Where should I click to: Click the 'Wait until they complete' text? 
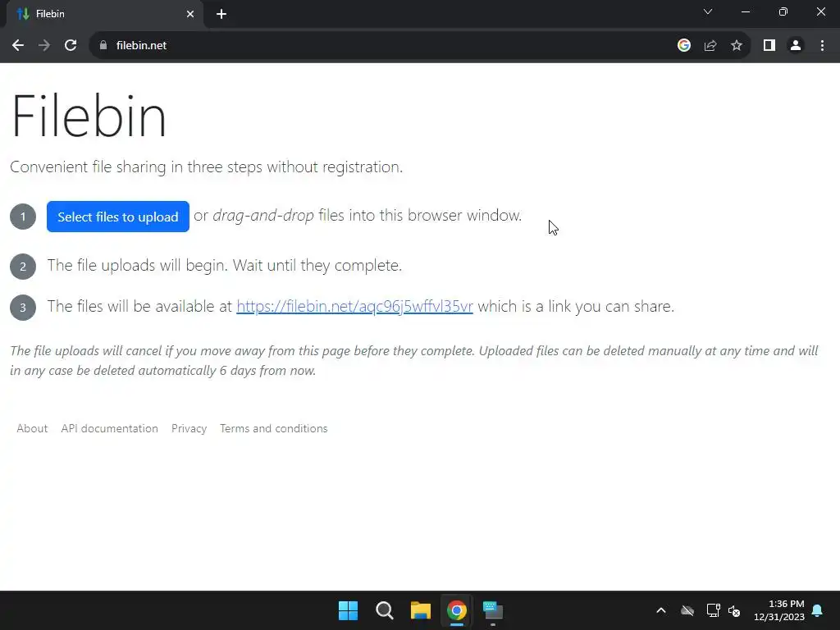[x=317, y=265]
